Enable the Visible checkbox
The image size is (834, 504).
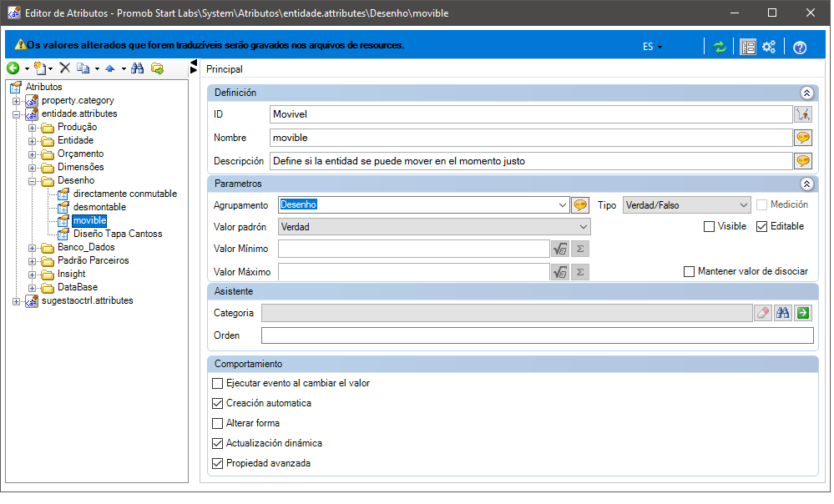(x=709, y=226)
